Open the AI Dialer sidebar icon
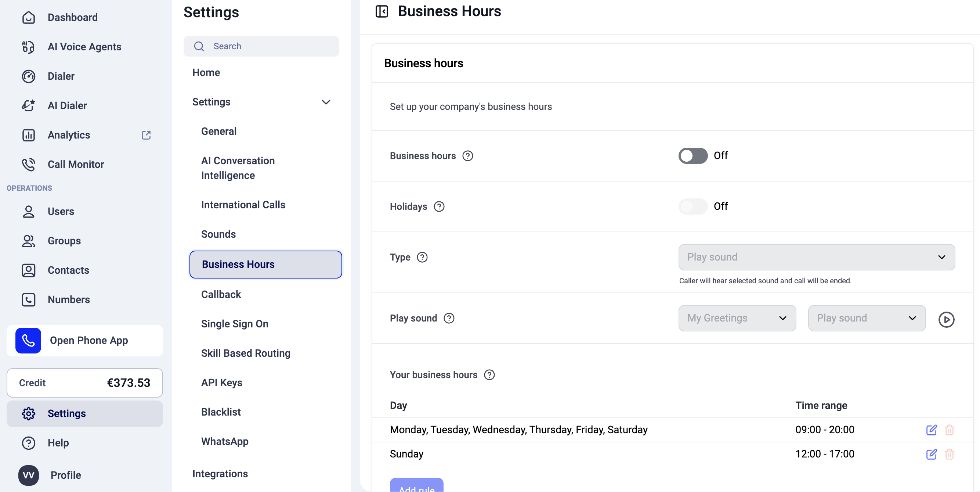Screen dimensions: 980x492 coord(29,105)
